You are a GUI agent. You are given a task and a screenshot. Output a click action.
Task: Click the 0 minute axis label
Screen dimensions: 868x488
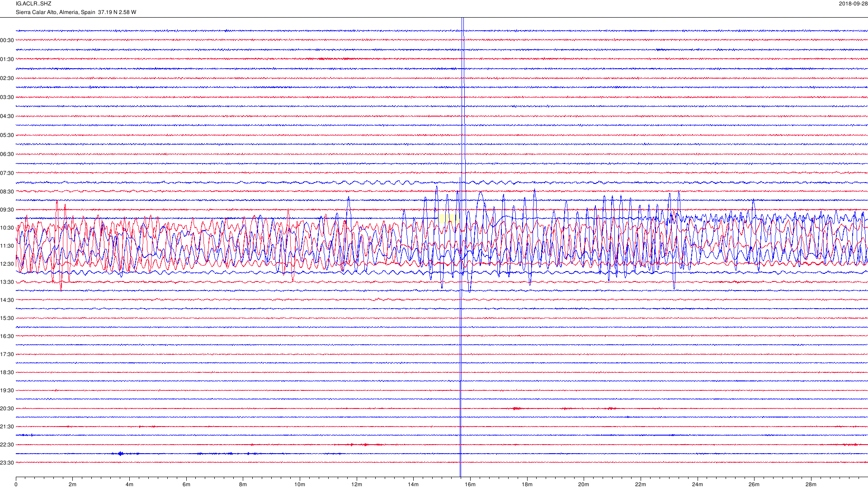point(16,484)
